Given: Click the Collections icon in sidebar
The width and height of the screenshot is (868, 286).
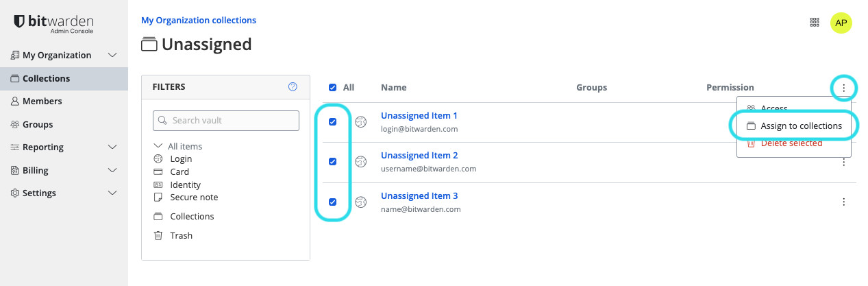Looking at the screenshot, I should [x=15, y=79].
